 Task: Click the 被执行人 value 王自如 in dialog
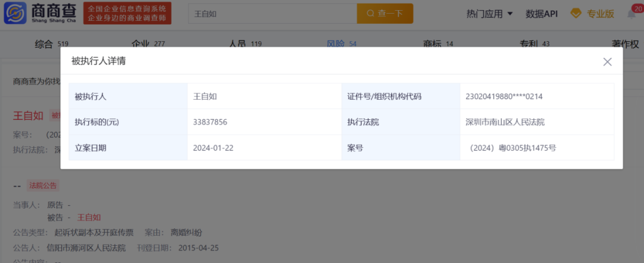pyautogui.click(x=205, y=97)
